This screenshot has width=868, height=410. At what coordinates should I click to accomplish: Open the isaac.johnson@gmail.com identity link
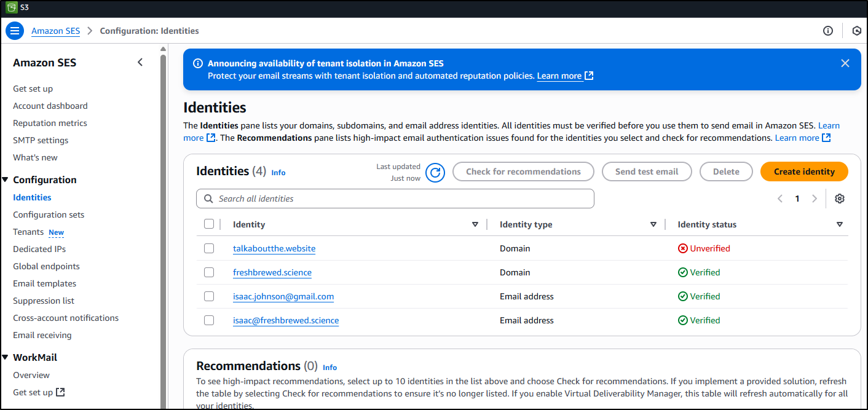tap(283, 296)
